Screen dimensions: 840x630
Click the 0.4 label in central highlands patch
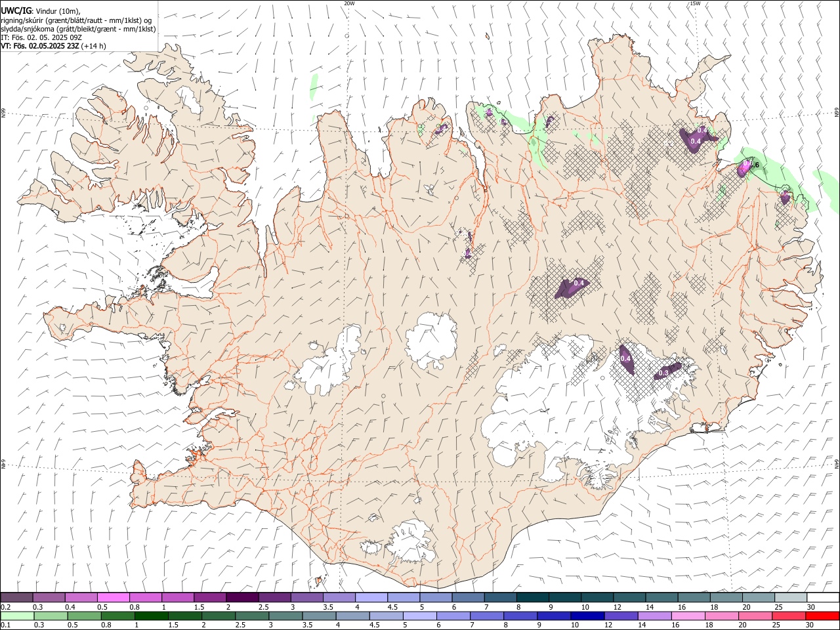tap(579, 283)
